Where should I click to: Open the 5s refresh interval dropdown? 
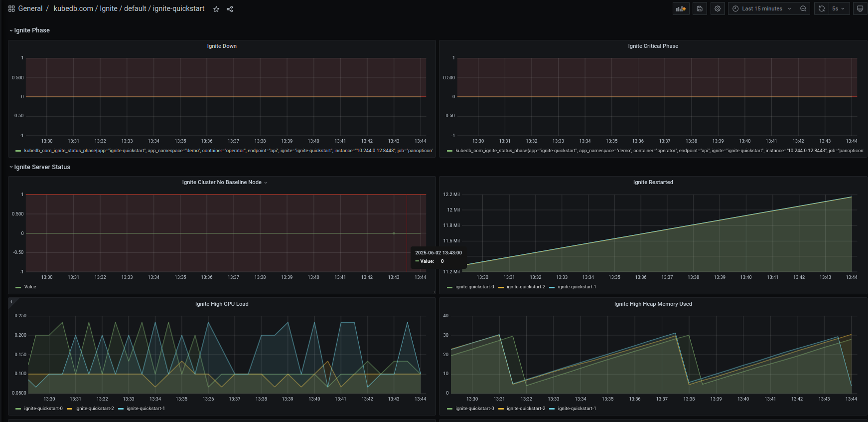839,8
